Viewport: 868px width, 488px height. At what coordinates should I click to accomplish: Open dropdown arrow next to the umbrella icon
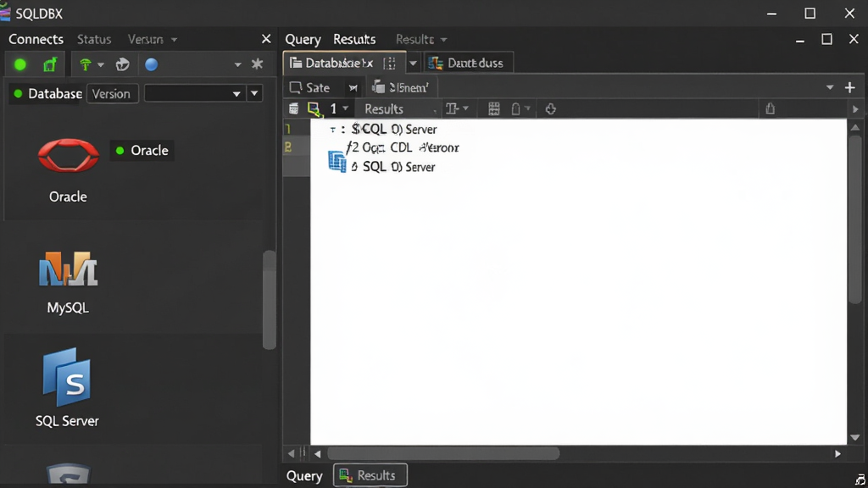pyautogui.click(x=101, y=65)
